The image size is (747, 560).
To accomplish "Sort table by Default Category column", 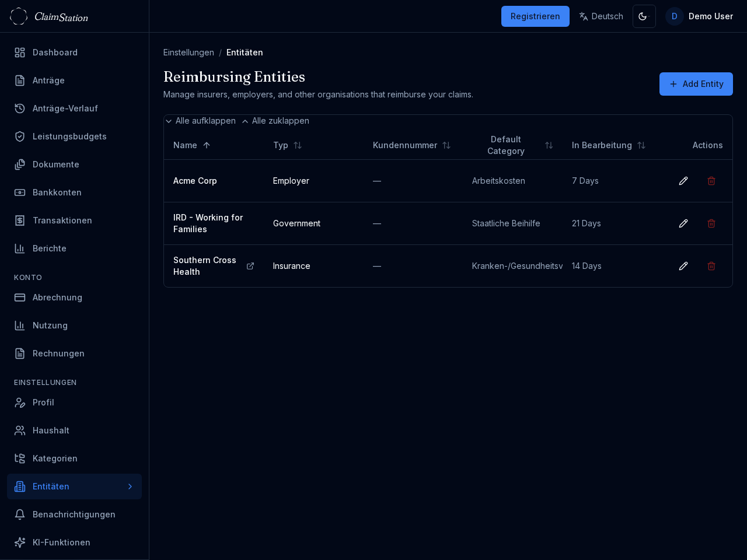I will tap(513, 145).
